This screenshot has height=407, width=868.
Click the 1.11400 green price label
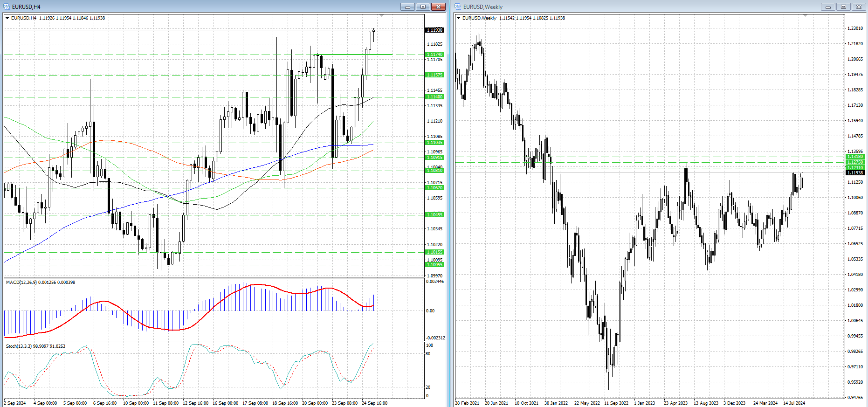coord(434,97)
